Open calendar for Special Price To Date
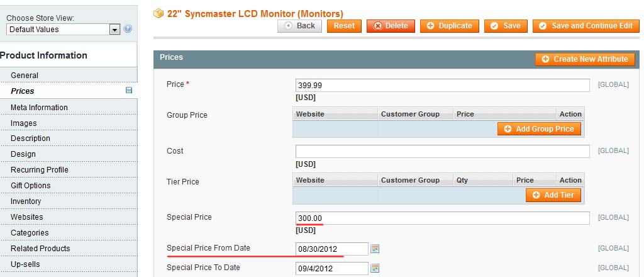 click(x=375, y=268)
